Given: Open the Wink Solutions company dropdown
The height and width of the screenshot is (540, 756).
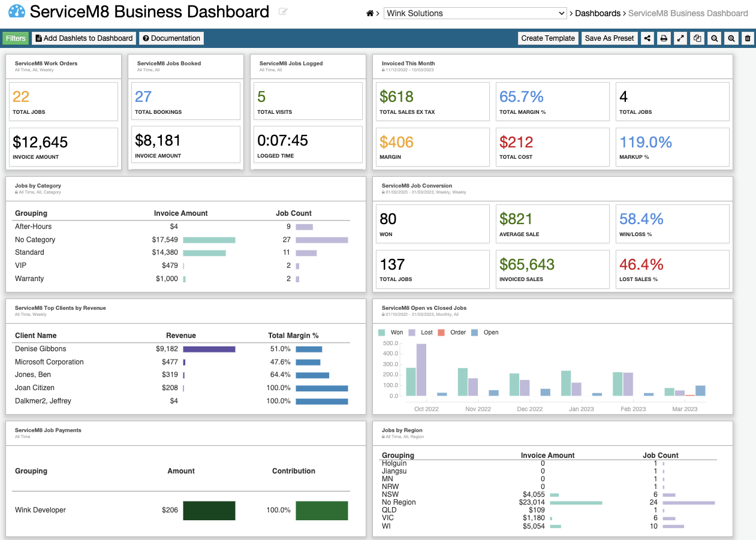Looking at the screenshot, I should (475, 13).
